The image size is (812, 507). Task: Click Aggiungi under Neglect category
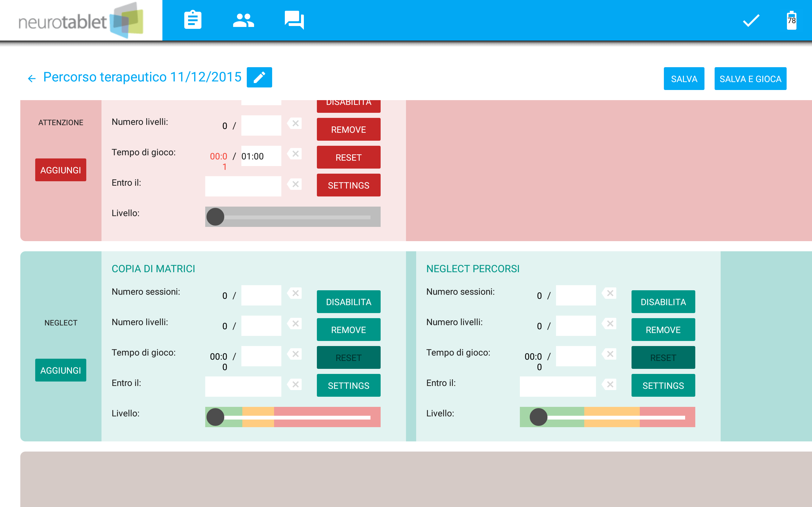[61, 370]
